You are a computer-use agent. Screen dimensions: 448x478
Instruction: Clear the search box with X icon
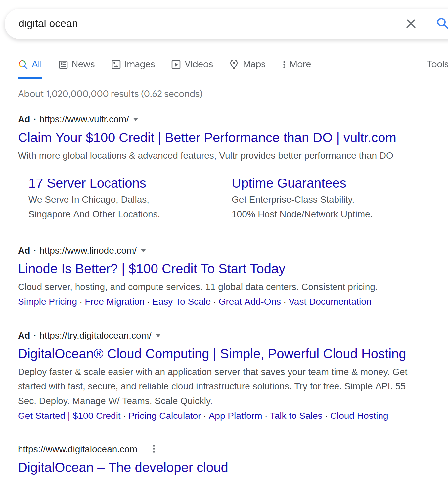tap(411, 24)
